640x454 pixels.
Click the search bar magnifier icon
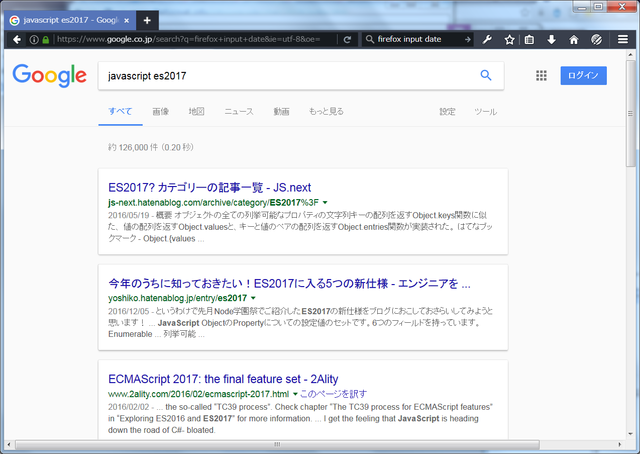point(369,39)
